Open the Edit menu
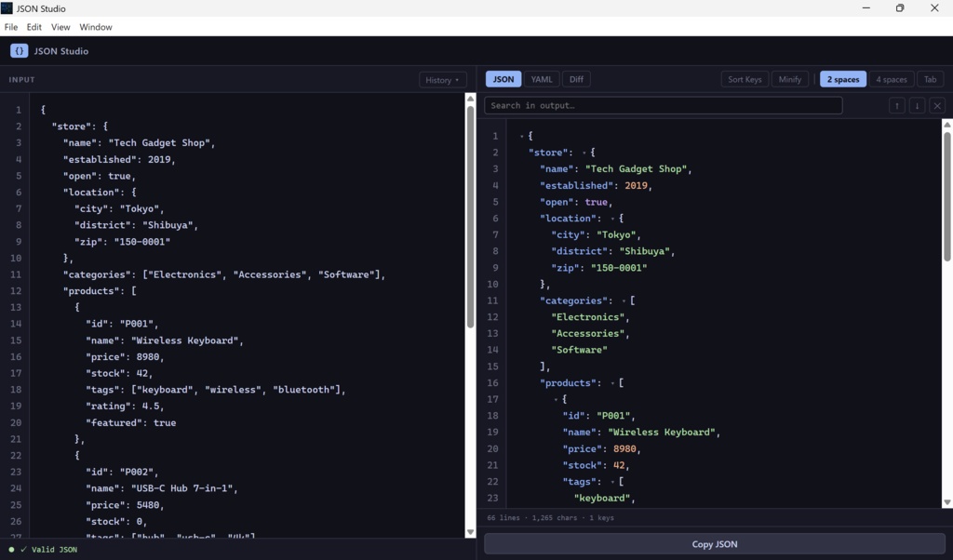 point(34,27)
